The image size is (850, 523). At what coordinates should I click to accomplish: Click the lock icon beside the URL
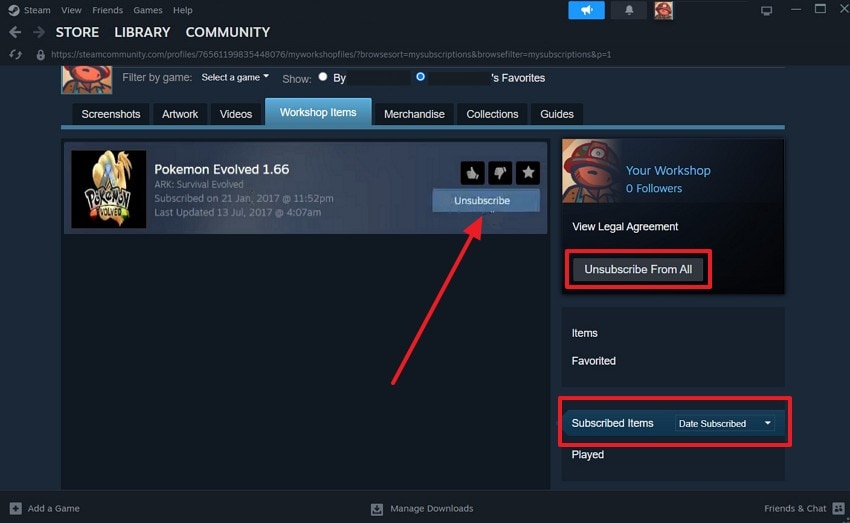pos(40,55)
